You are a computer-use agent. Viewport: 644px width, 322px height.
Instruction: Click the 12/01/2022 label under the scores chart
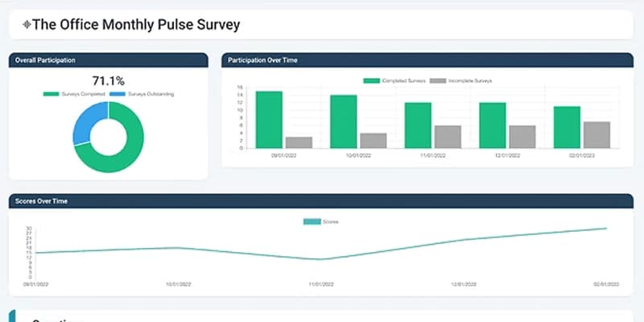click(x=464, y=284)
